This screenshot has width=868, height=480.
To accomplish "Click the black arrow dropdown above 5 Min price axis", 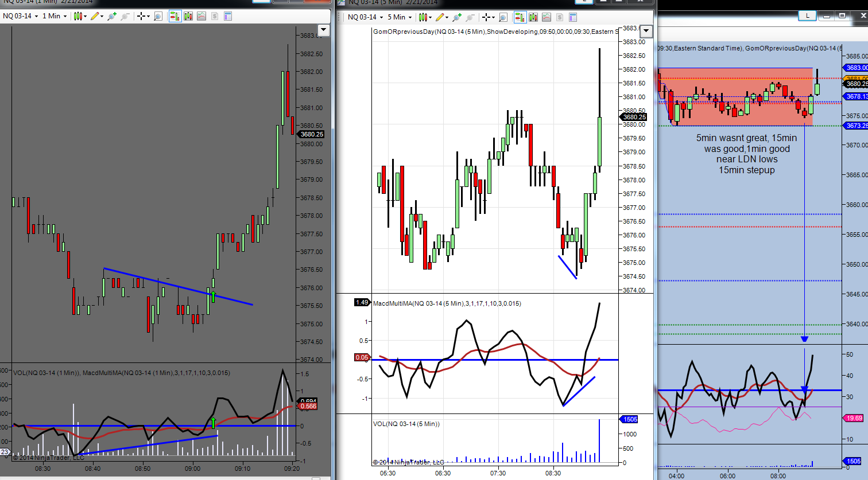I will (646, 30).
